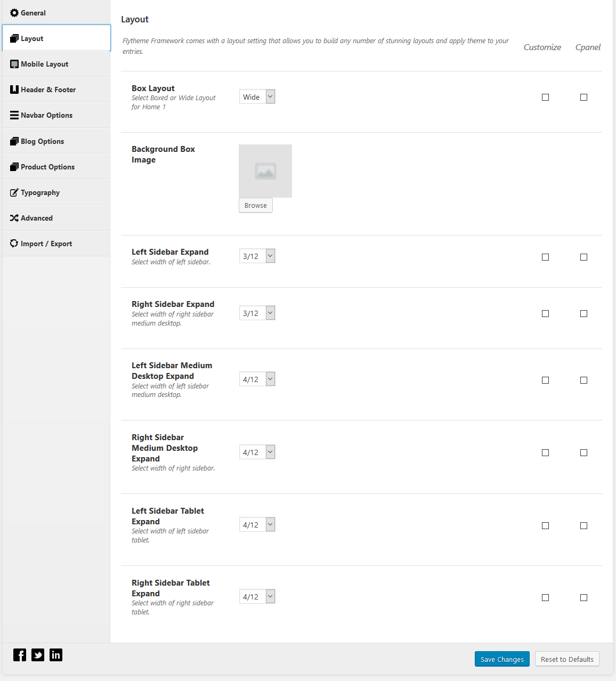The height and width of the screenshot is (681, 616).
Task: Click the refresh icon beside Import / Export
Action: click(x=14, y=244)
